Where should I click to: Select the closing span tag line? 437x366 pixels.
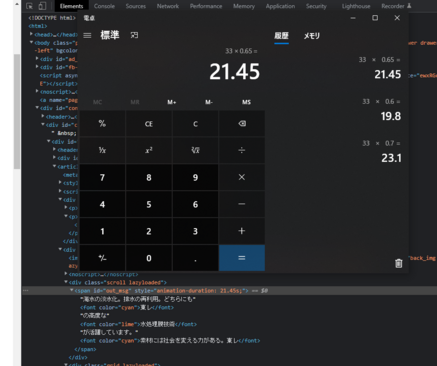point(85,349)
